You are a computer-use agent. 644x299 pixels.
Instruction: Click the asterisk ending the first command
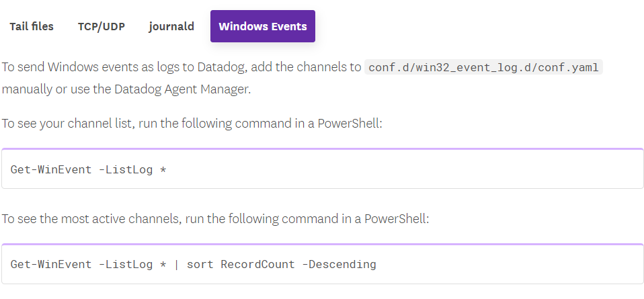[x=163, y=169]
